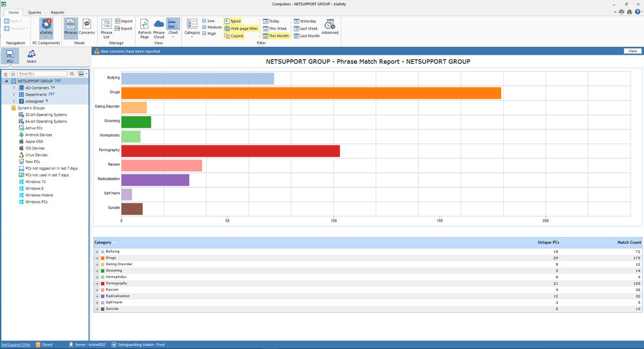Import phrases

point(124,21)
